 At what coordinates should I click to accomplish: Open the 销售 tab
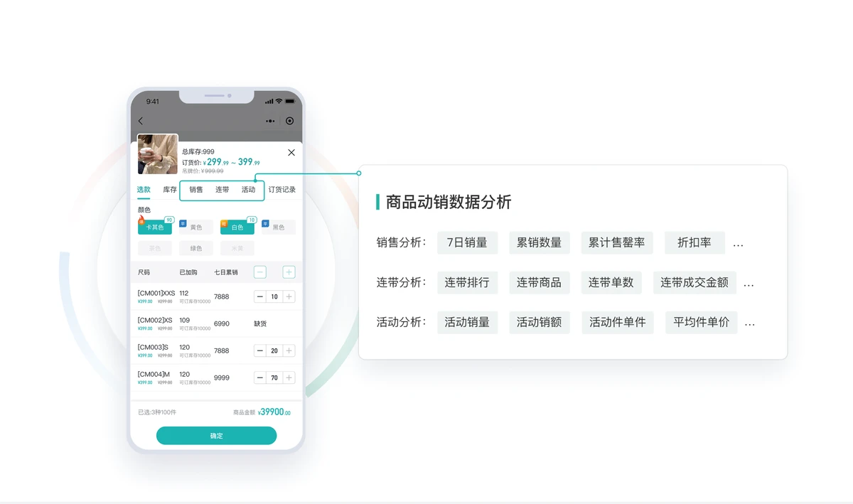(196, 190)
